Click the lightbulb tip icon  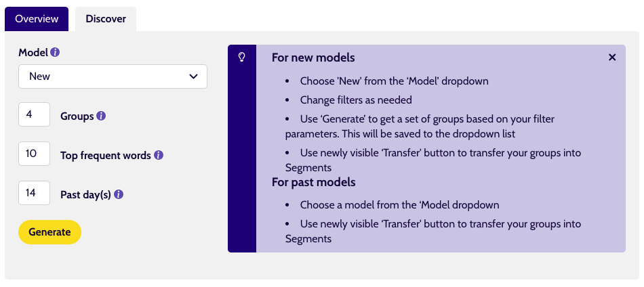click(242, 58)
